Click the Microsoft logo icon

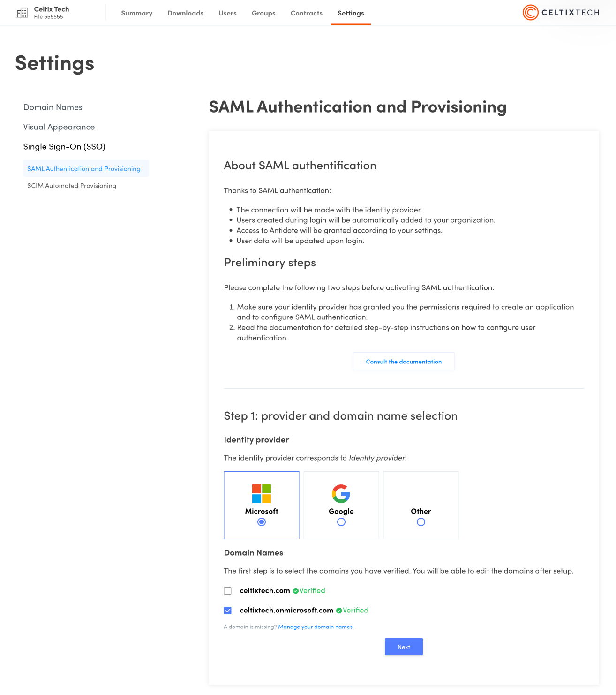262,494
